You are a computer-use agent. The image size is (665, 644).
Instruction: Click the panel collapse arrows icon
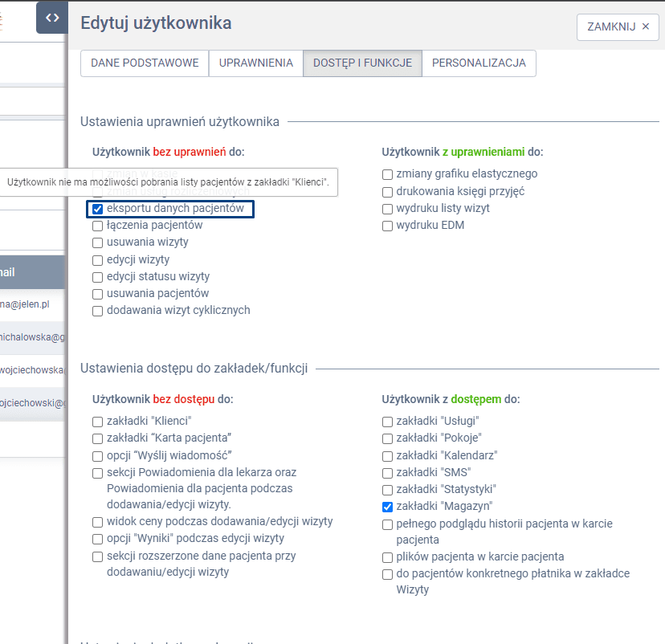pos(52,18)
